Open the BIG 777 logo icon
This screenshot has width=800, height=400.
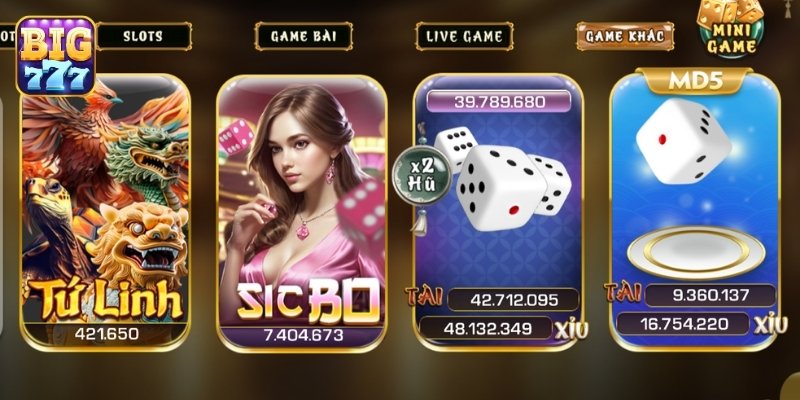pos(56,56)
